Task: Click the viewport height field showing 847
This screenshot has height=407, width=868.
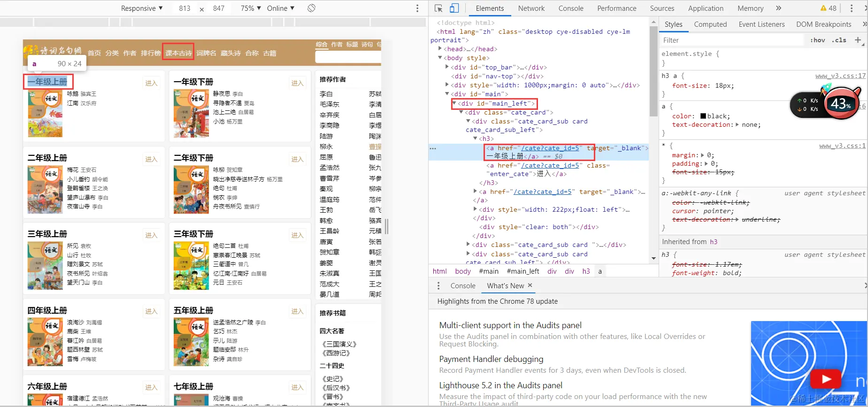Action: click(x=218, y=8)
